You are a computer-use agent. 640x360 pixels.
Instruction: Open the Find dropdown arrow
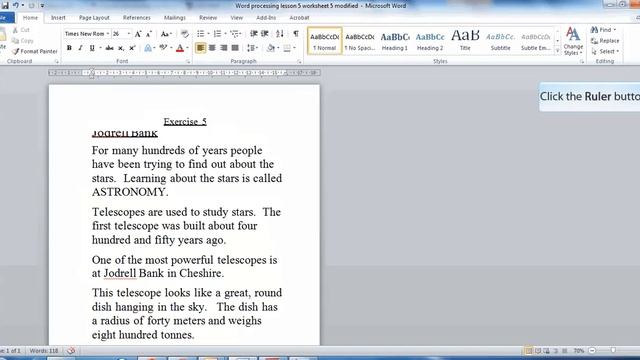point(614,30)
